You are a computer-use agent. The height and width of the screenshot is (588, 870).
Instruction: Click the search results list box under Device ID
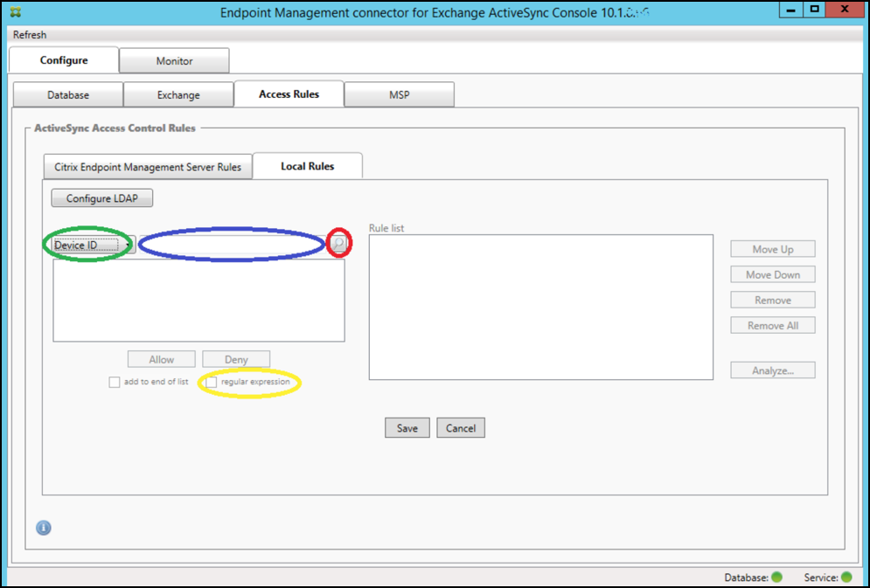198,301
